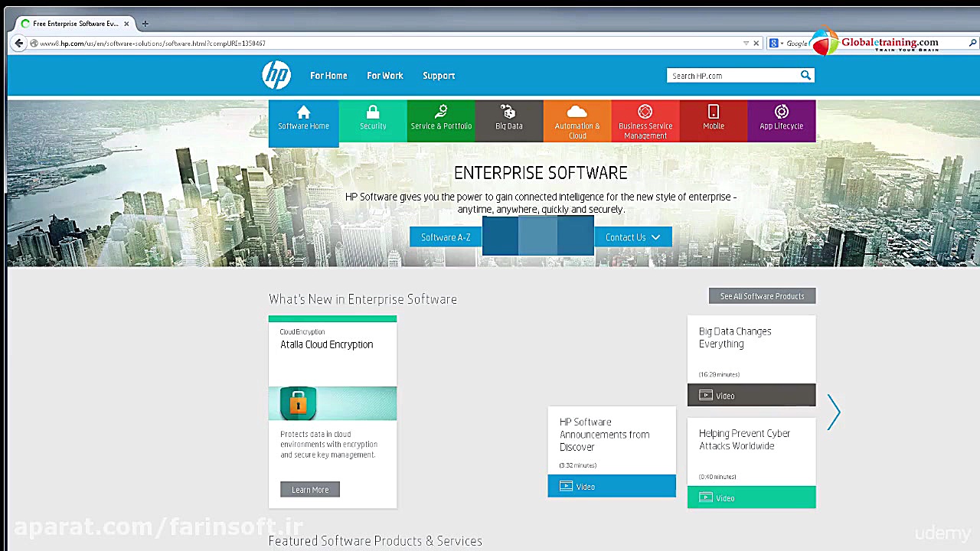
Task: Open the App Lifecycle tile
Action: (x=782, y=121)
